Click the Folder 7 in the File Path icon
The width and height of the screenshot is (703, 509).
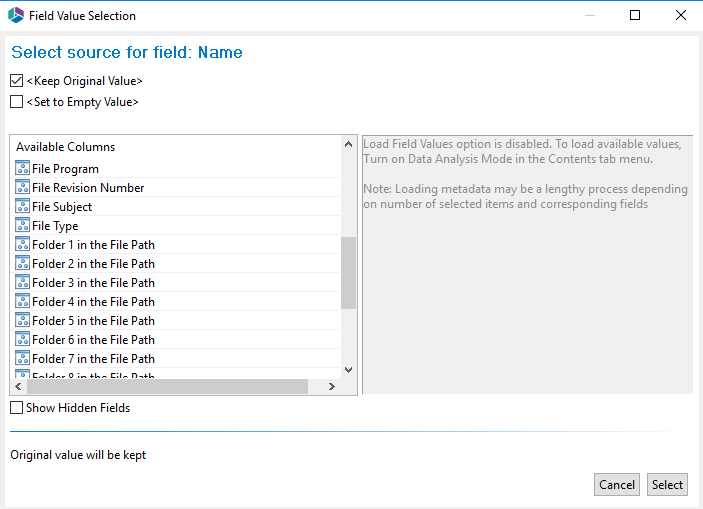click(23, 359)
